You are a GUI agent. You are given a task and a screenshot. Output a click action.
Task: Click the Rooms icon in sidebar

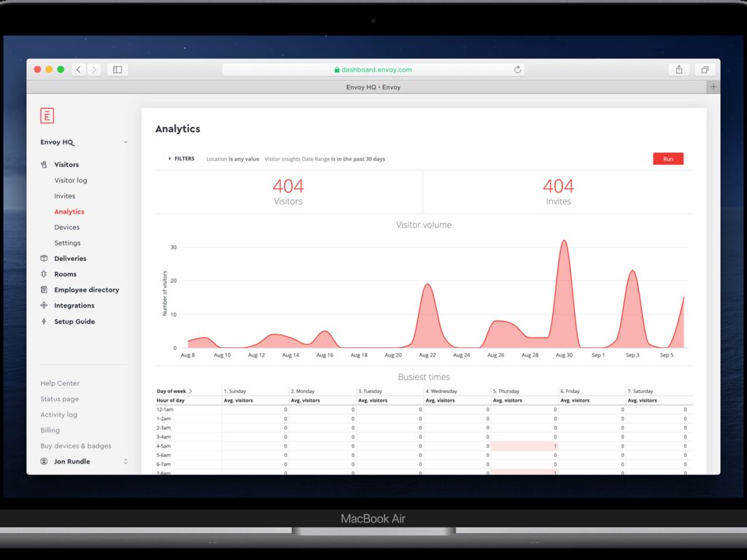[44, 274]
